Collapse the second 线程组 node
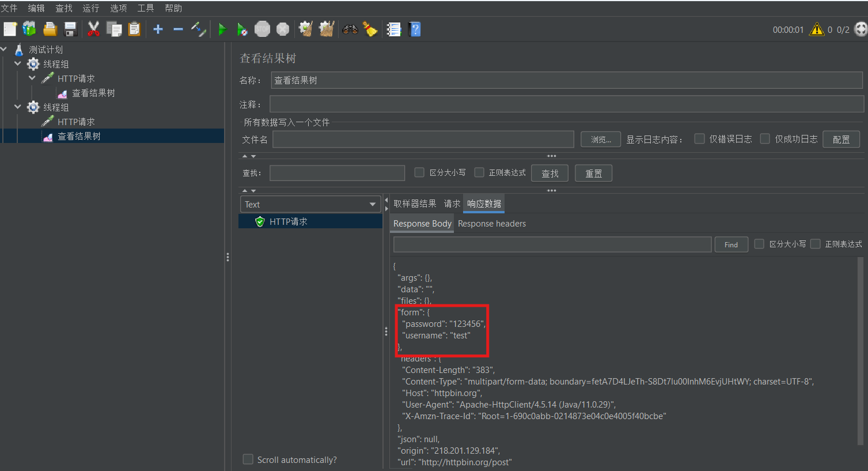 point(18,107)
